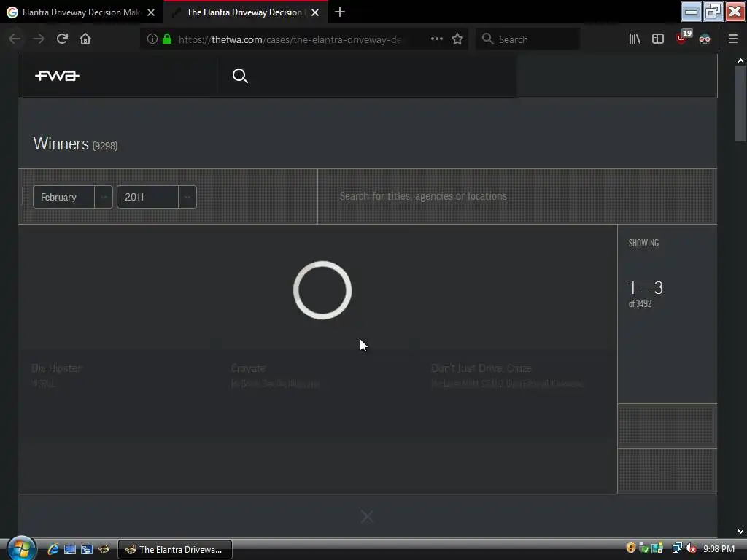Select the active Elantra Driveway Decision tab
The width and height of the screenshot is (747, 560).
pyautogui.click(x=244, y=12)
